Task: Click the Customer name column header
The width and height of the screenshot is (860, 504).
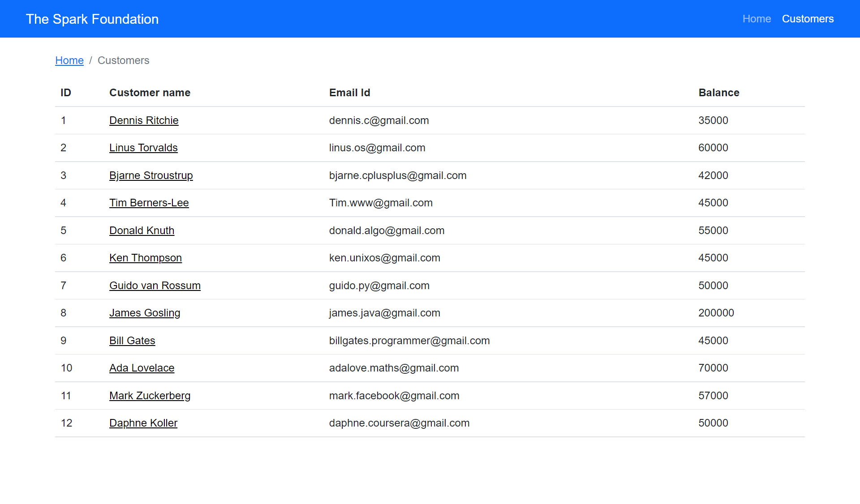Action: coord(150,93)
